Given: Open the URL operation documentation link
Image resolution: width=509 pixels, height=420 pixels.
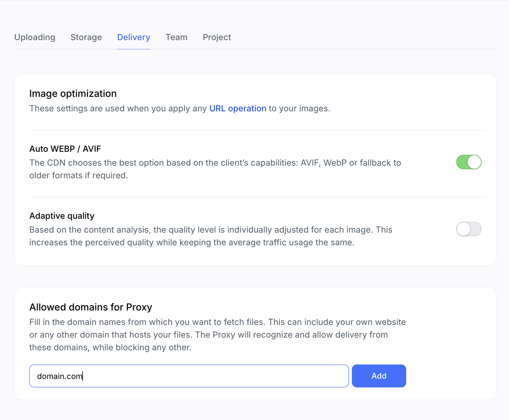Looking at the screenshot, I should [x=238, y=108].
